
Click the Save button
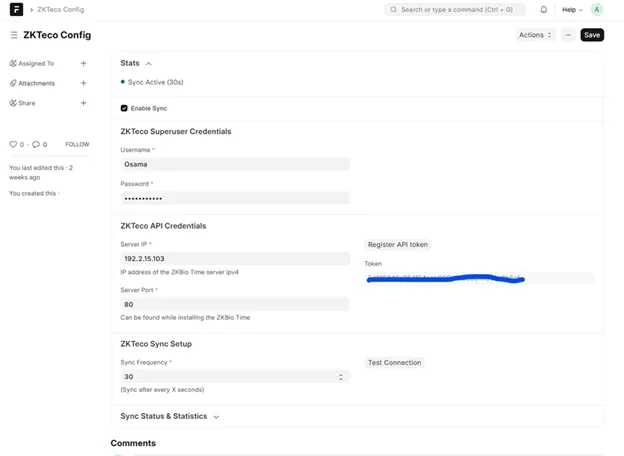tap(592, 35)
